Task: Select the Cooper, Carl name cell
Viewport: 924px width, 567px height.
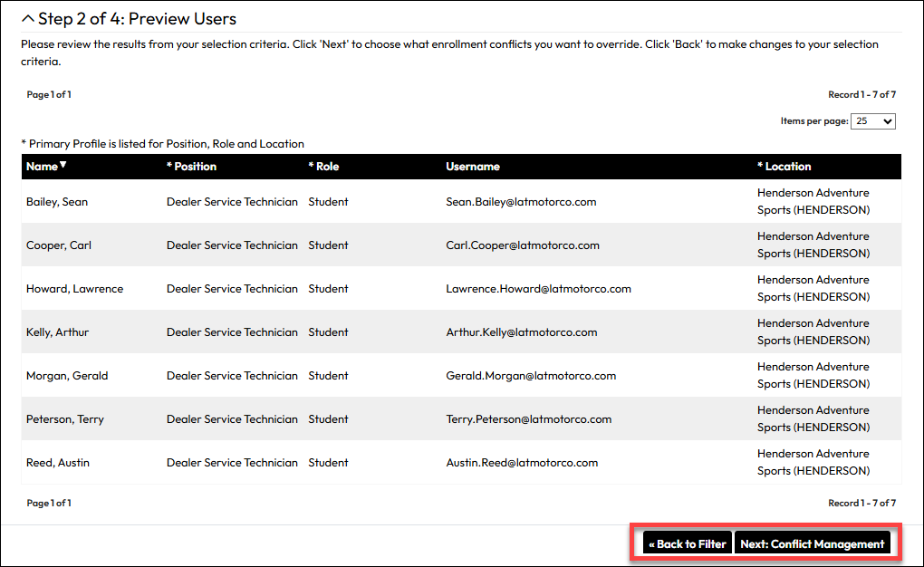Action: pos(59,245)
